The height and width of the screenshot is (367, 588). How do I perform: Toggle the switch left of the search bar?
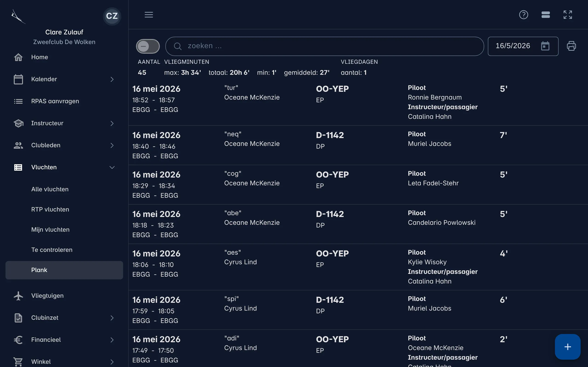coord(148,46)
